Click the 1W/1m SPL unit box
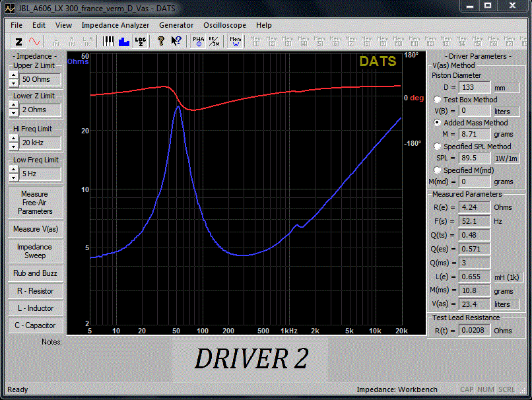Screen dimensions: 532x400 coord(506,158)
